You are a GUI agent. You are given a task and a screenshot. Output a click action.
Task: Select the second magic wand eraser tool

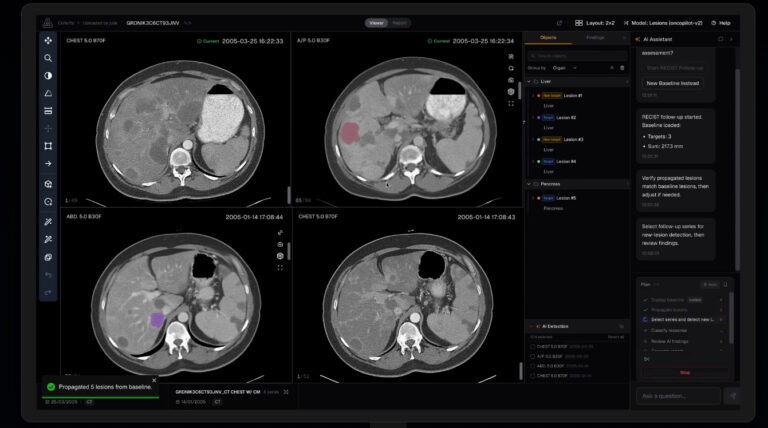pos(48,239)
